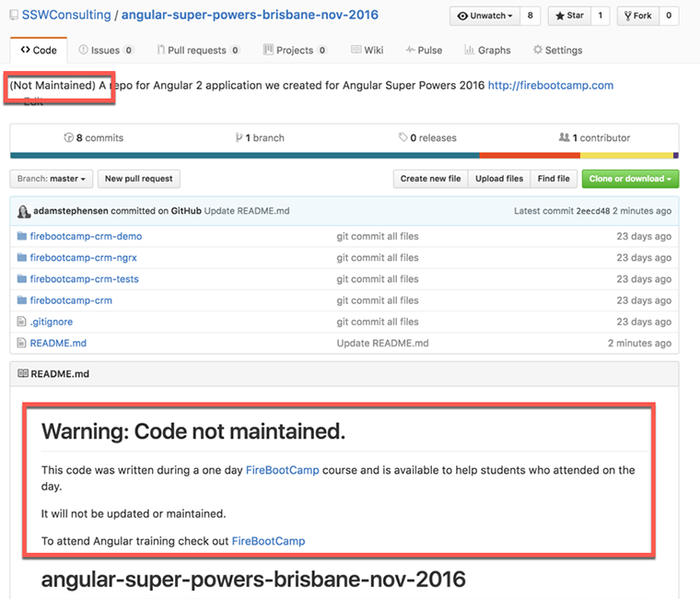The width and height of the screenshot is (700, 599).
Task: Fork the repository
Action: point(636,16)
